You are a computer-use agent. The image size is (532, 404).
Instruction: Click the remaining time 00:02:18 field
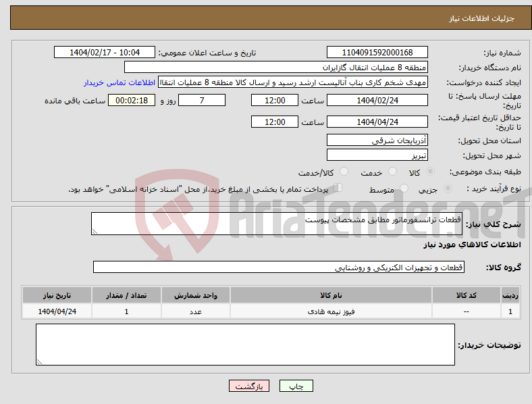click(x=132, y=101)
